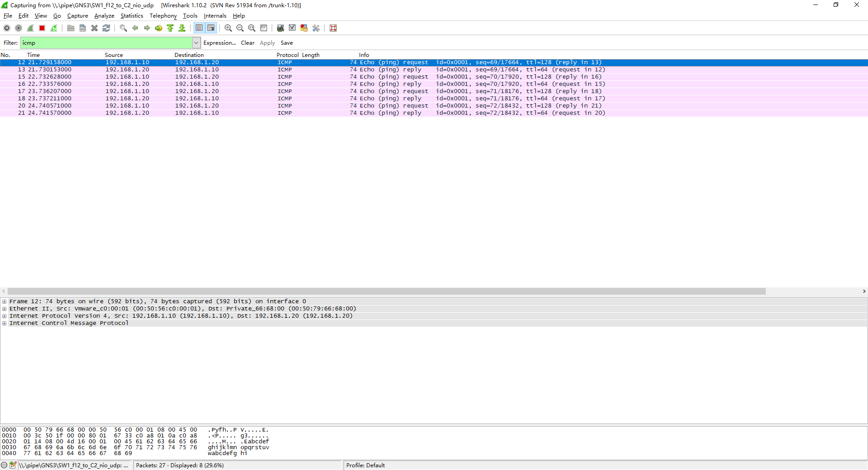Screen dimensions: 868x470
Task: Open the Edit menu
Action: pos(24,16)
